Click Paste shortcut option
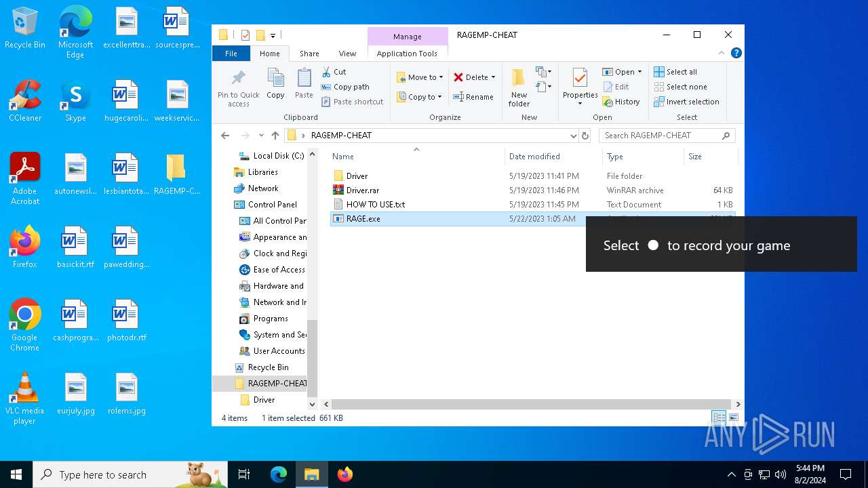Screen dimensions: 868x488 coord(352,102)
